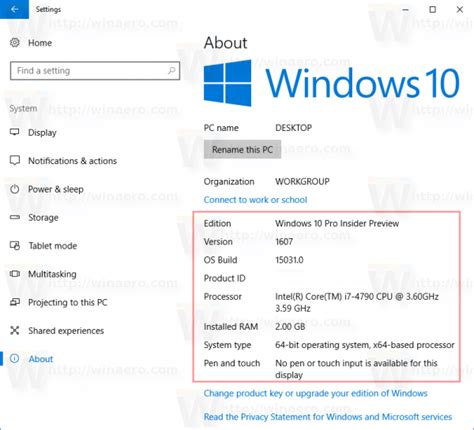Go to Notifications & actions

(72, 161)
